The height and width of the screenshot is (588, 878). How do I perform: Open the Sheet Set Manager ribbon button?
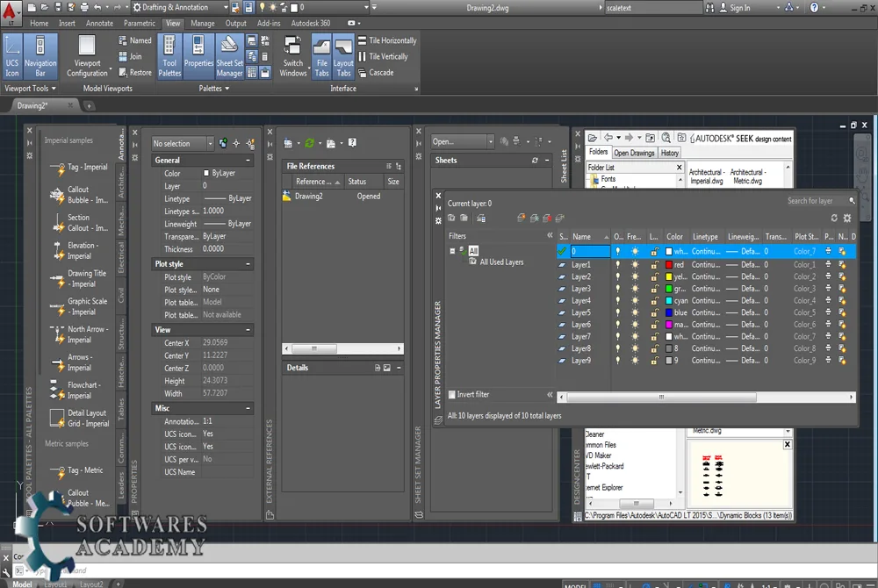click(x=229, y=55)
